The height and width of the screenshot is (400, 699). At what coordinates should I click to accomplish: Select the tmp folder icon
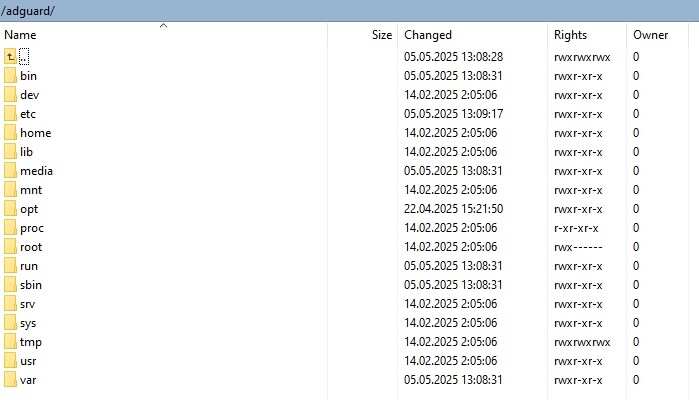(10, 342)
